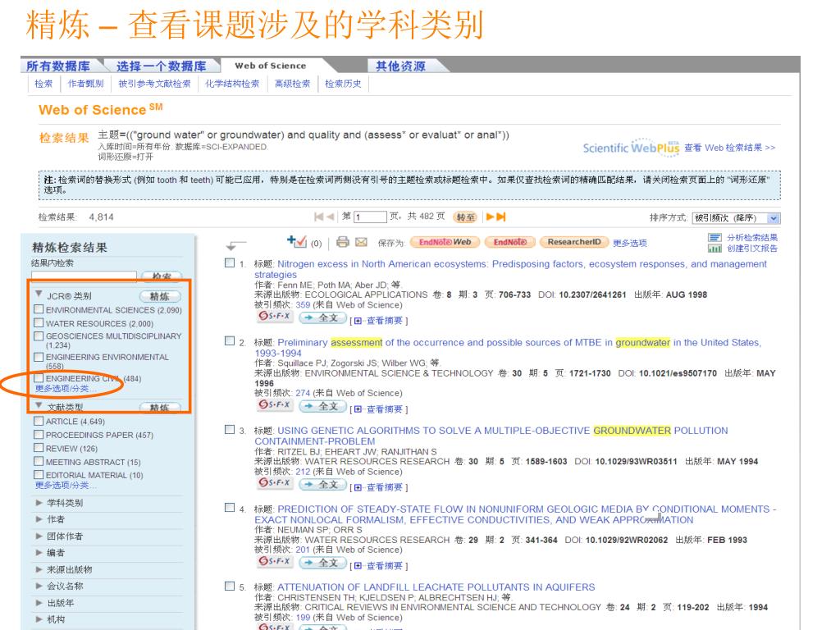The image size is (840, 630).
Task: Check ENVIRONMENTAL SCIENCES category box
Action: coord(39,309)
